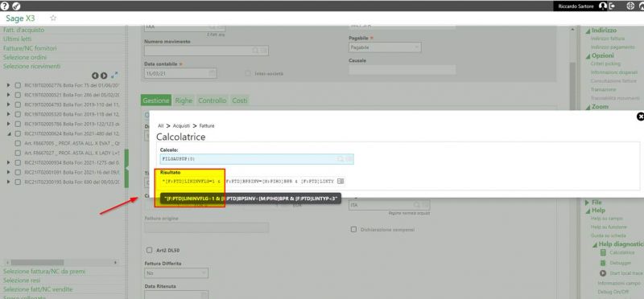The image size is (644, 299).
Task: Launch the Debugger icon in right panel
Action: [603, 263]
